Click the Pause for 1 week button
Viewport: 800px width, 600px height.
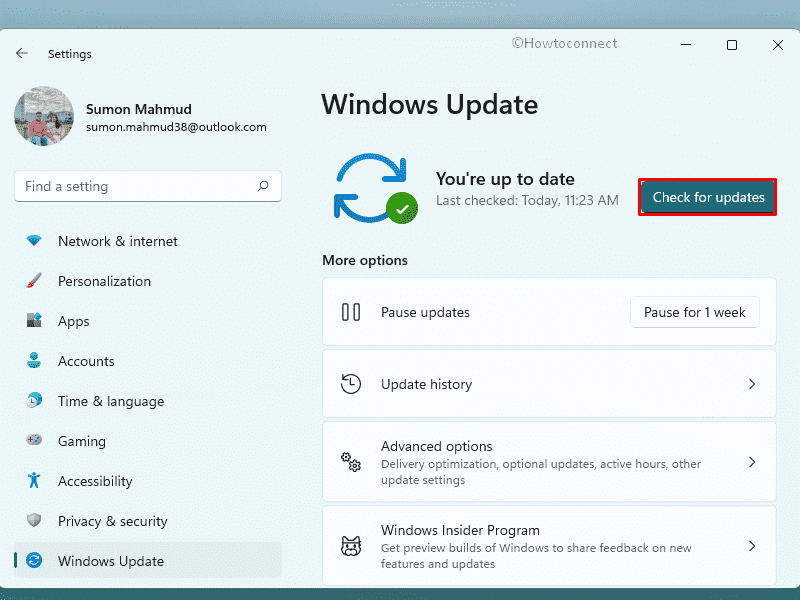(694, 312)
